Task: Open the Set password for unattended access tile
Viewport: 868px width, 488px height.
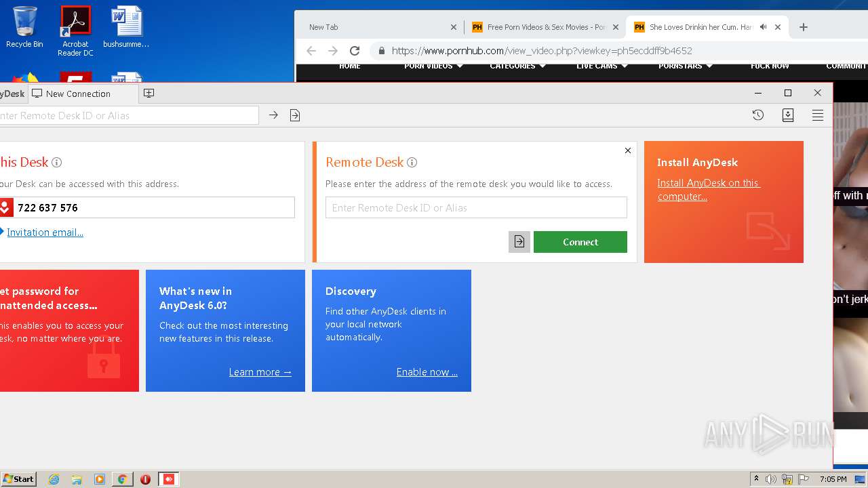Action: tap(69, 331)
